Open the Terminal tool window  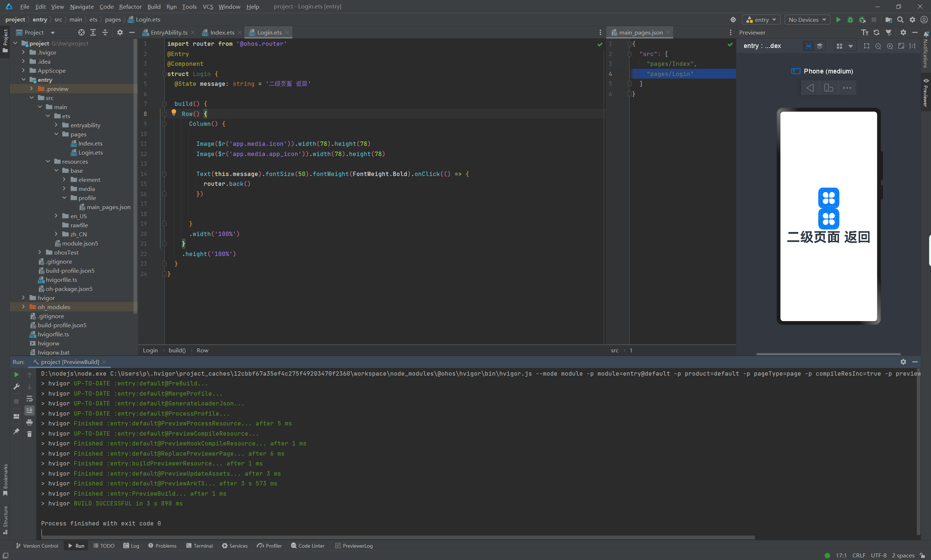pyautogui.click(x=199, y=546)
